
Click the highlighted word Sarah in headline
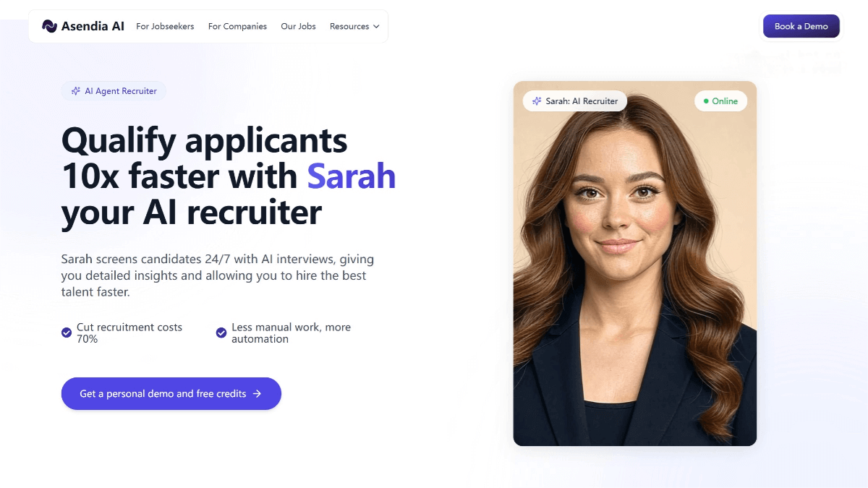coord(352,176)
